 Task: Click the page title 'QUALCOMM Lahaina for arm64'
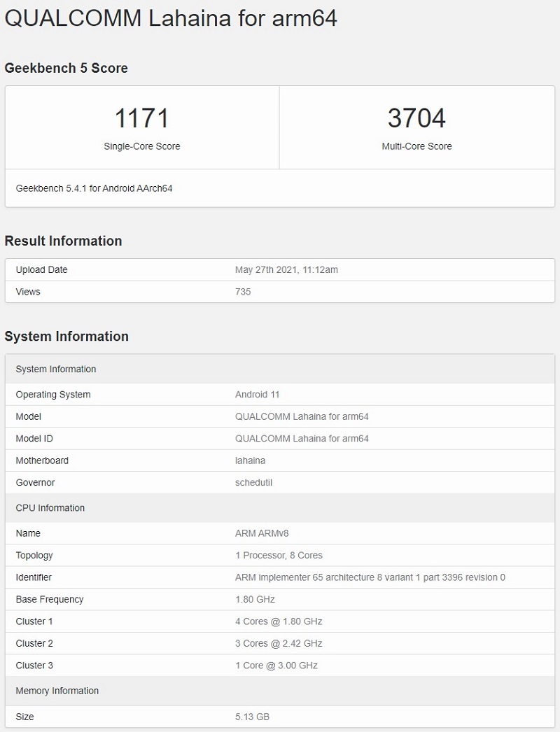click(171, 19)
